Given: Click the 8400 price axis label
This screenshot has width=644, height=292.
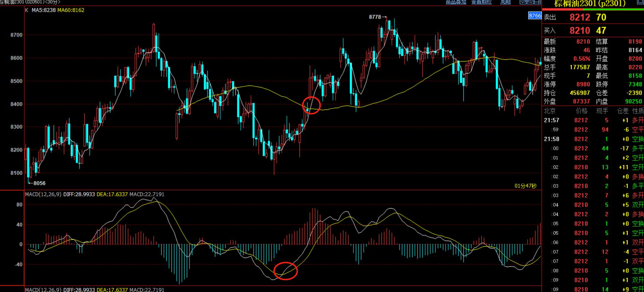Looking at the screenshot, I should 16,104.
